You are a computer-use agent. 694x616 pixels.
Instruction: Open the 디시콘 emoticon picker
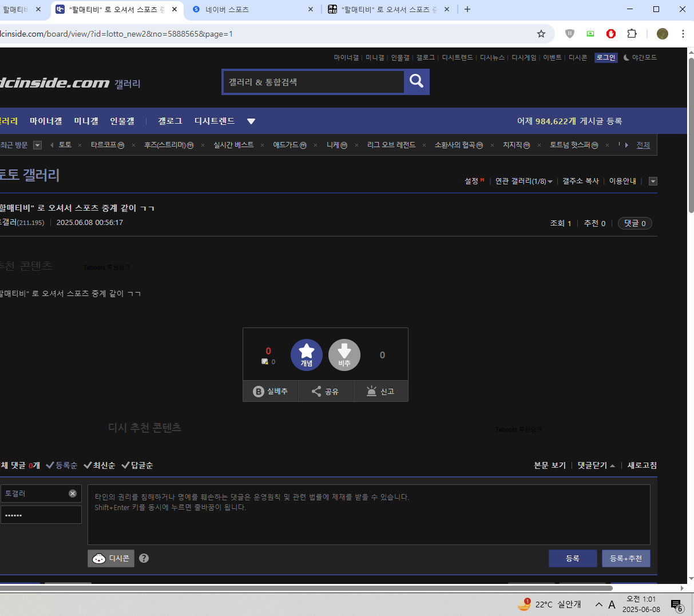(x=111, y=558)
